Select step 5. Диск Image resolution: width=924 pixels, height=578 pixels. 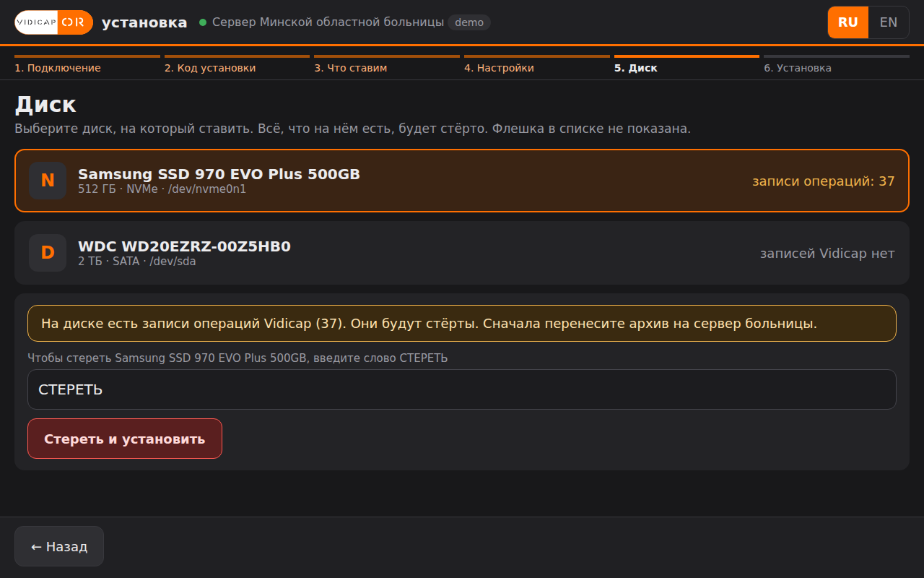pos(687,65)
